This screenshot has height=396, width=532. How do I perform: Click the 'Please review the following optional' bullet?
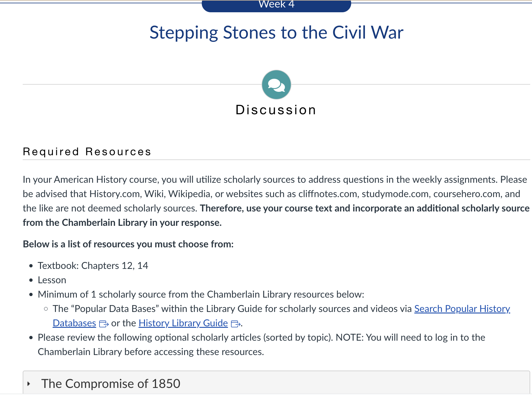[261, 337]
